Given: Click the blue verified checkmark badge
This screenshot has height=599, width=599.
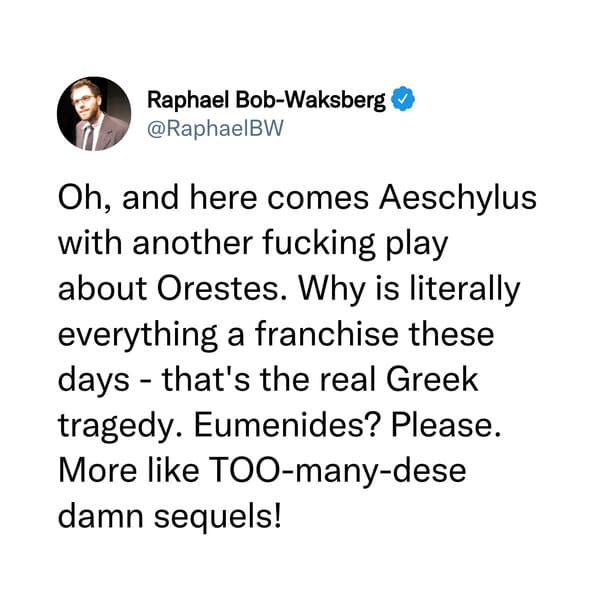Looking at the screenshot, I should point(403,99).
